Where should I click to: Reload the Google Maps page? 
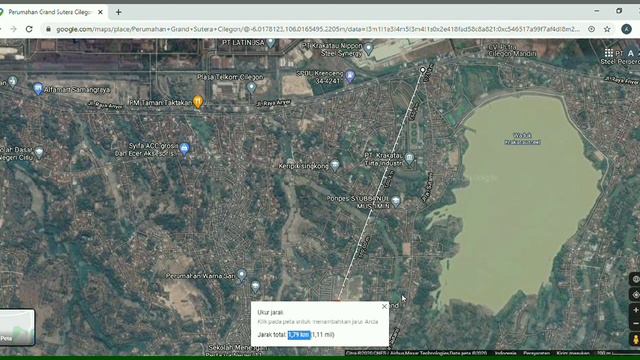coord(29,29)
